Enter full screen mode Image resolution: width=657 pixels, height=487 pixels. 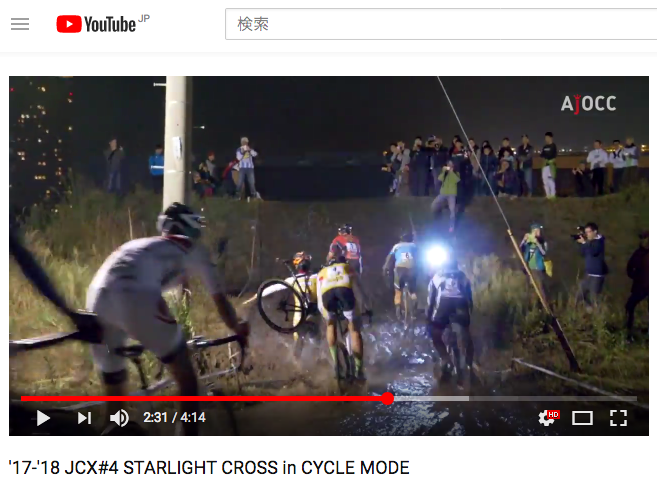(x=618, y=418)
